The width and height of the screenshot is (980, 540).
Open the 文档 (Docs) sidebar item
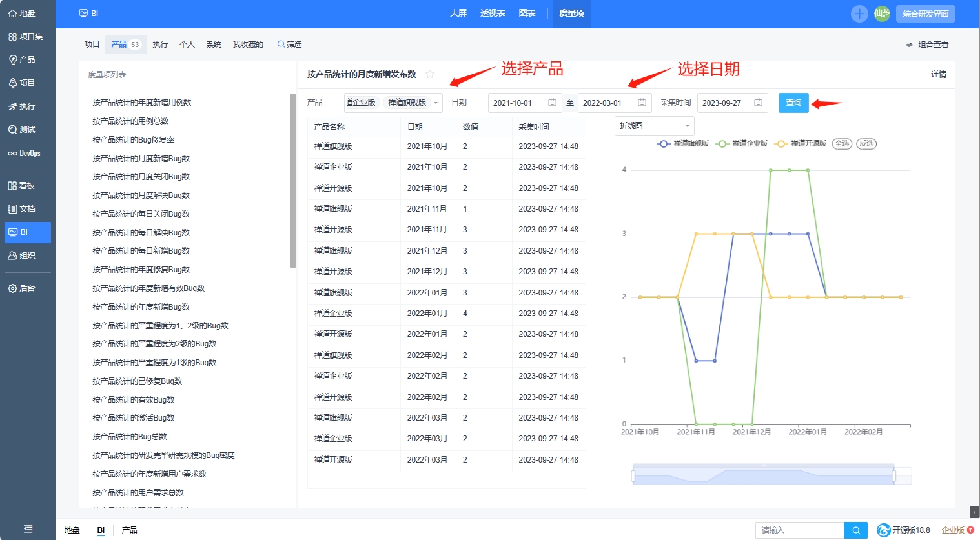(x=22, y=209)
